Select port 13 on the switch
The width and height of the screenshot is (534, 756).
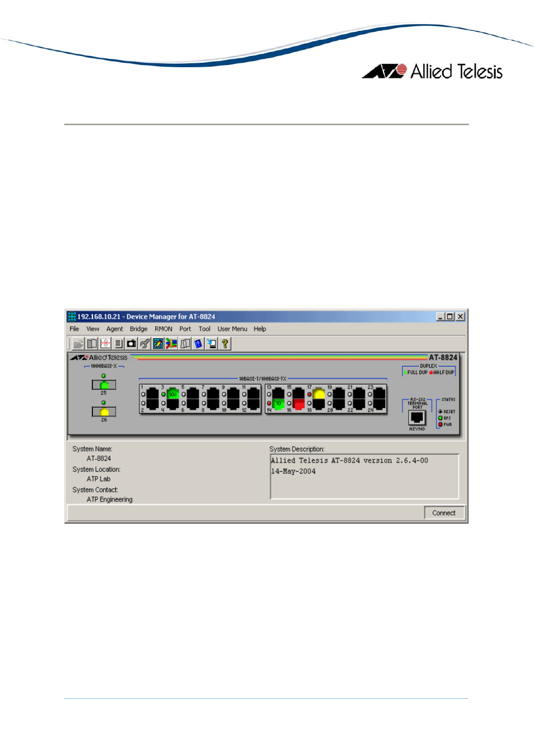[x=278, y=393]
